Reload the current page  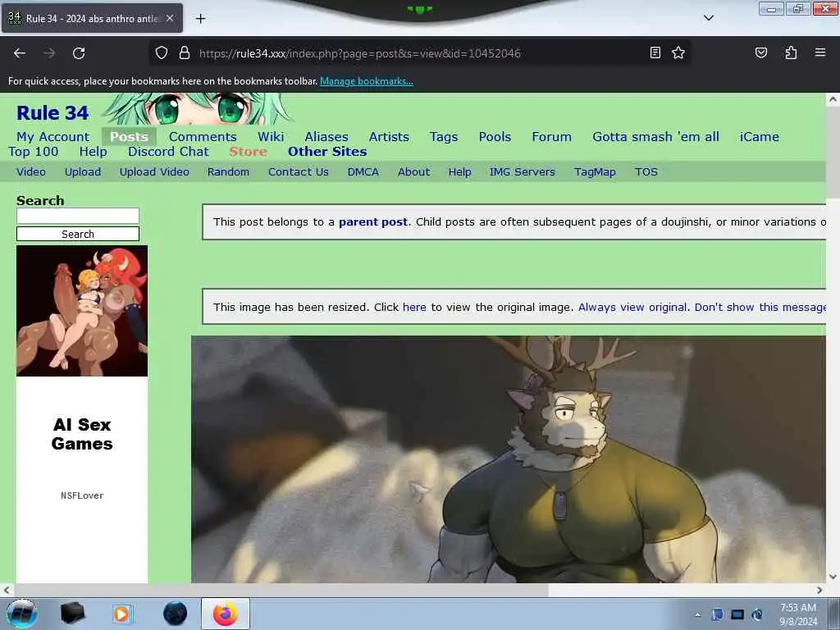[79, 53]
